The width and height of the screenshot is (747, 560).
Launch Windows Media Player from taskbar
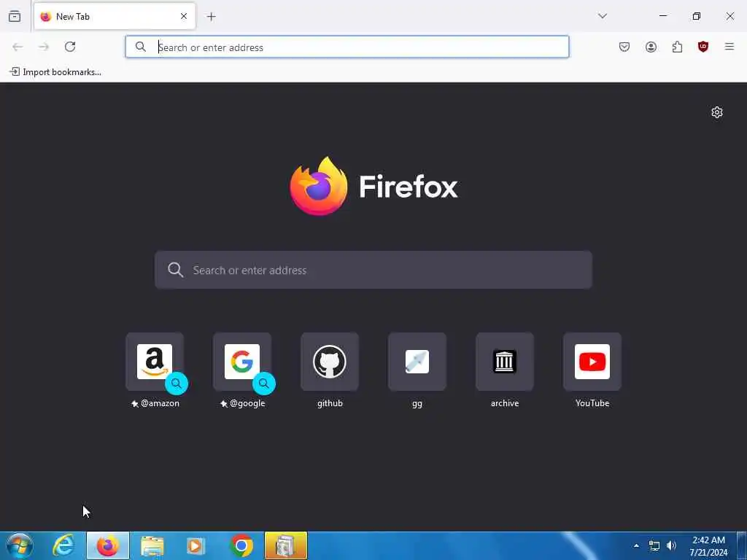(196, 545)
